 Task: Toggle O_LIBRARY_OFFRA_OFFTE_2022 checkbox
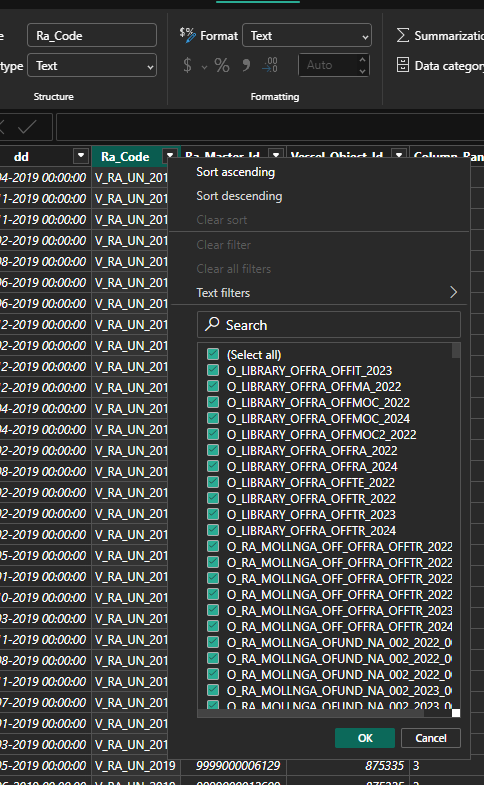pos(213,482)
